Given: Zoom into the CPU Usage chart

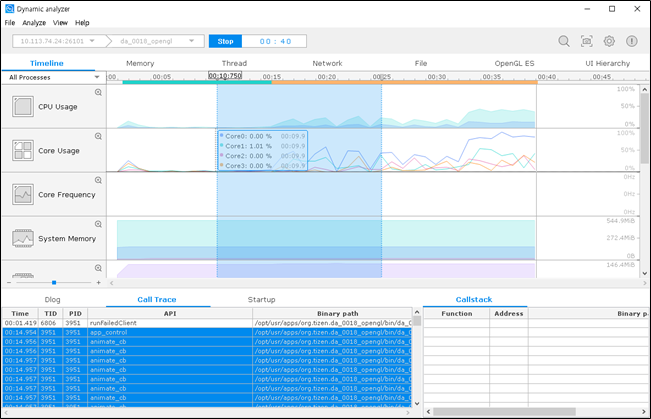Looking at the screenshot, I should pos(98,92).
